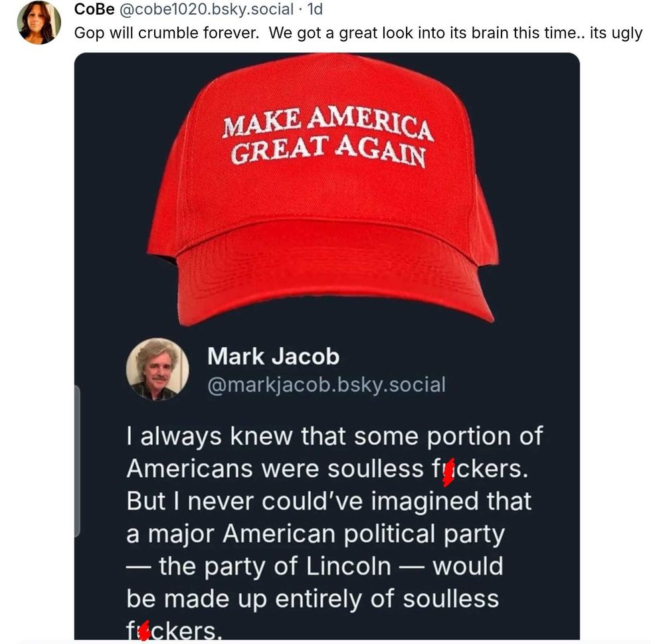Click the "MAKE AMERICA GREAT AGAIN" hat lettering
The width and height of the screenshot is (651, 644).
[328, 136]
